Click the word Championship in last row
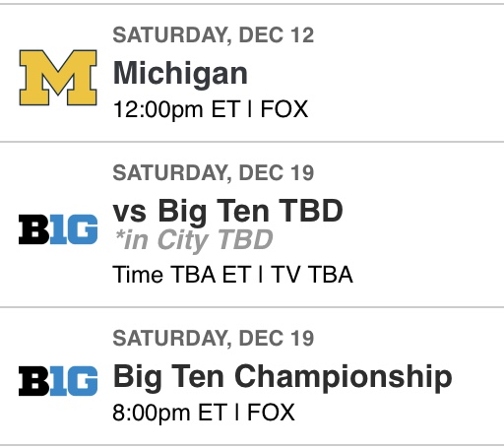The width and height of the screenshot is (504, 448). click(344, 378)
